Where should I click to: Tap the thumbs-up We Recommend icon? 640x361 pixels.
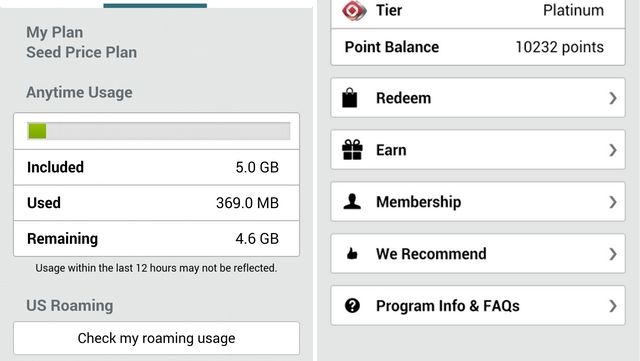pyautogui.click(x=352, y=254)
